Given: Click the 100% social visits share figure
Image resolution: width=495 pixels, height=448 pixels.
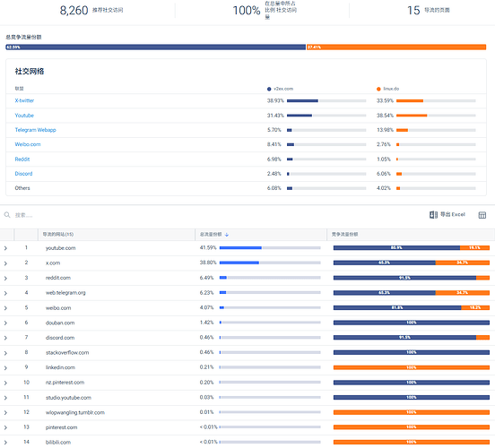Looking at the screenshot, I should pos(247,11).
